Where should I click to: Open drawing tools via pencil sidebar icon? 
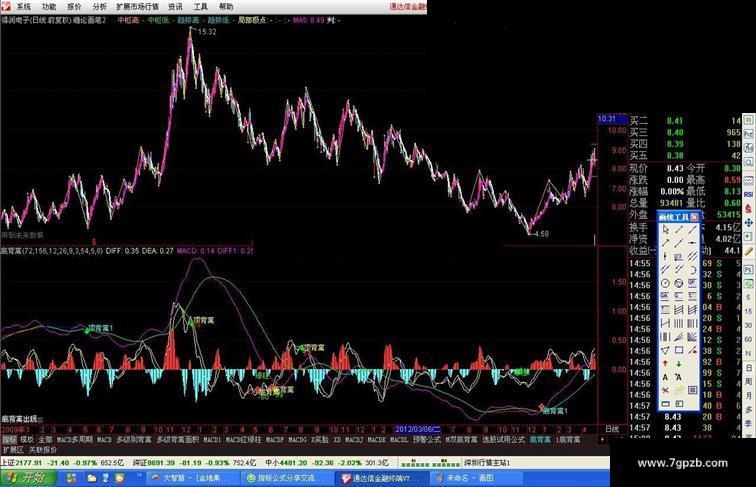[748, 251]
